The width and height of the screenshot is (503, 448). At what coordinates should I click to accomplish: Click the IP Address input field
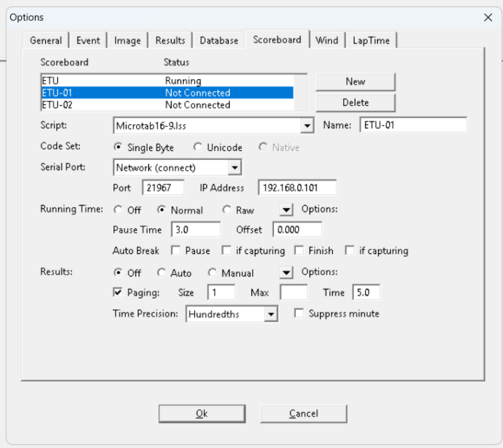point(297,188)
